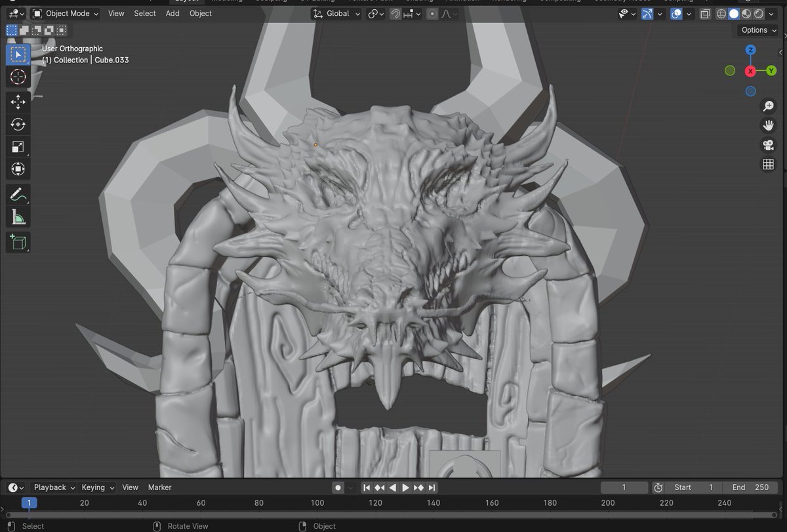Jump to timeline start frame
The image size is (787, 532).
point(367,487)
